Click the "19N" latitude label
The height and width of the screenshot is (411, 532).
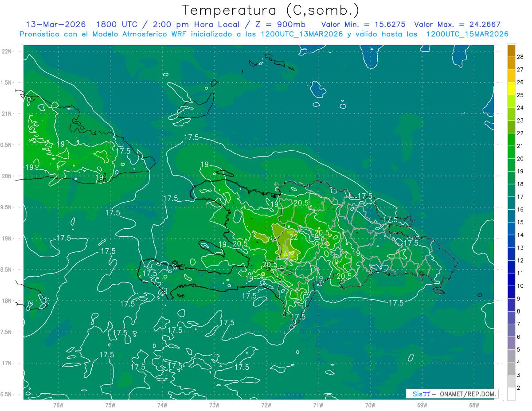pos(7,239)
